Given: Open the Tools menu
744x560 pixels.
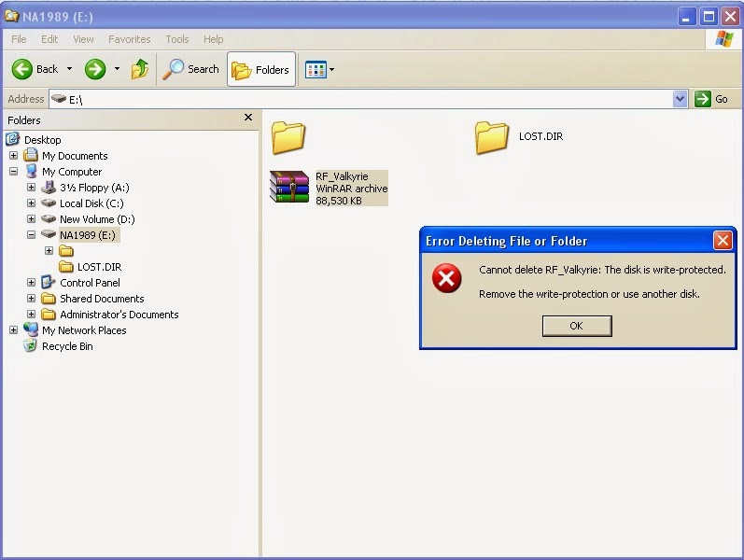Looking at the screenshot, I should click(x=177, y=39).
